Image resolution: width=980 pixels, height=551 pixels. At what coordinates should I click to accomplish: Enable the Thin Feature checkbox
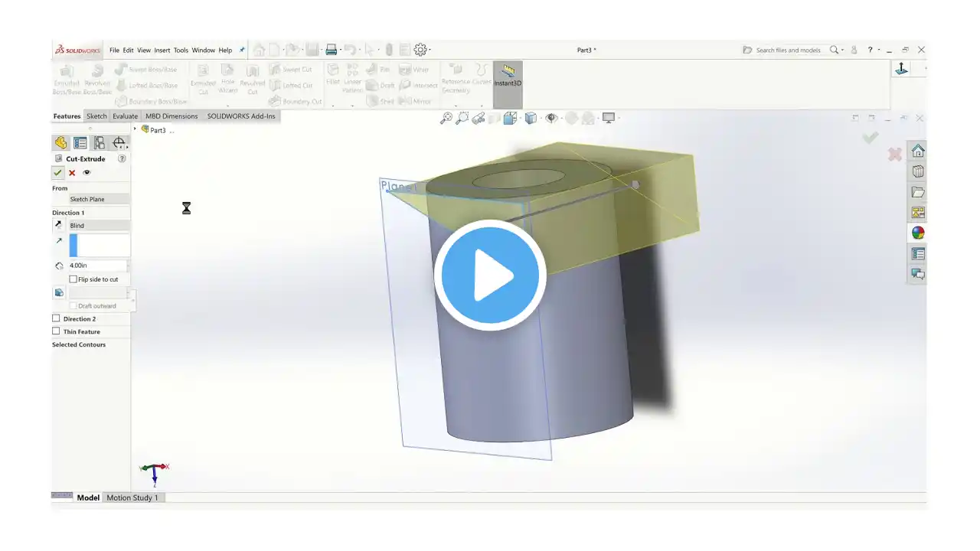(56, 331)
